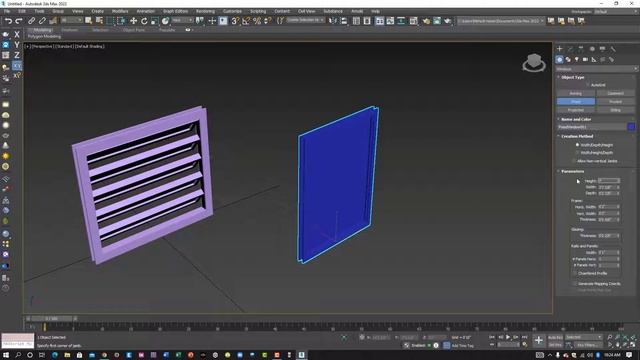640x360 pixels.
Task: Collapse the Name and Color rollout
Action: pyautogui.click(x=576, y=119)
